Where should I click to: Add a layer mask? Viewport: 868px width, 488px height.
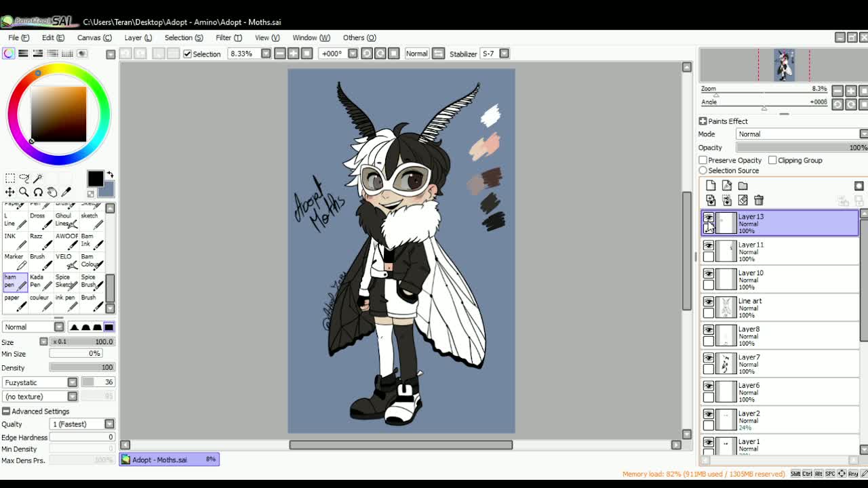pyautogui.click(x=859, y=186)
